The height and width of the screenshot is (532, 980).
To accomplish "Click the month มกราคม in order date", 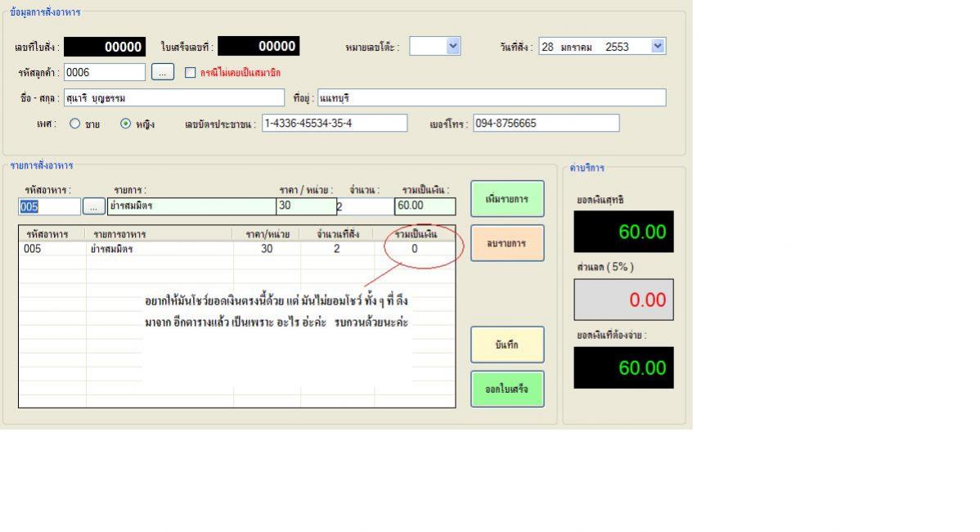I will [576, 47].
